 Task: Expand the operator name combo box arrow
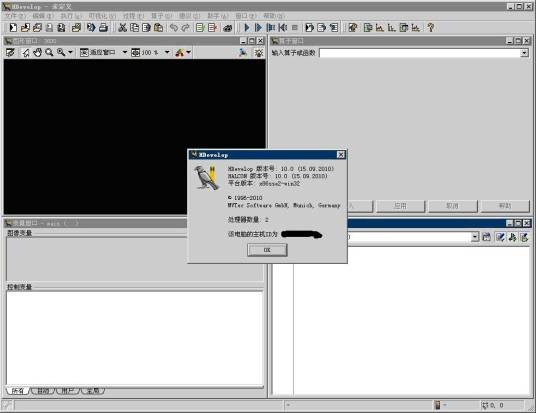(x=524, y=53)
